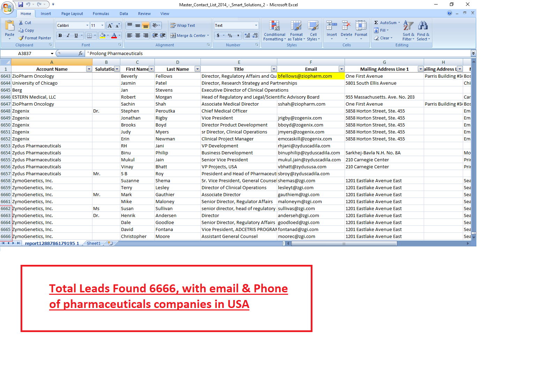The image size is (558, 392).
Task: Toggle Bold formatting
Action: (60, 36)
